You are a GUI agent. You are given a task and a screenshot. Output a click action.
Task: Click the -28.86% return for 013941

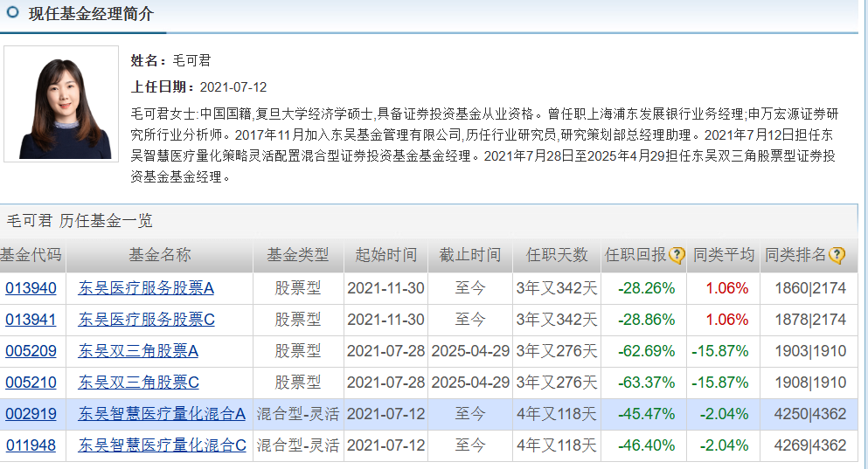[647, 320]
